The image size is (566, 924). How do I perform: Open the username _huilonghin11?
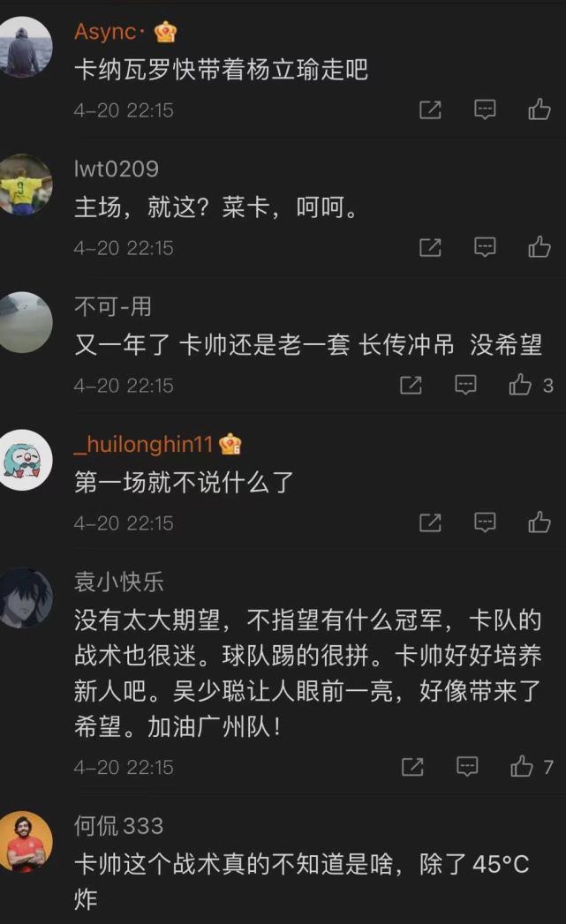pos(143,443)
